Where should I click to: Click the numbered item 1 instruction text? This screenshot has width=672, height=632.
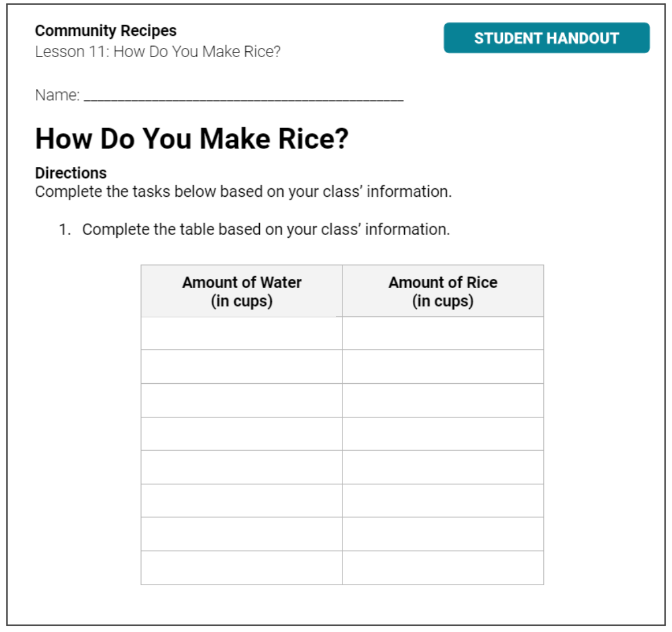tap(266, 230)
